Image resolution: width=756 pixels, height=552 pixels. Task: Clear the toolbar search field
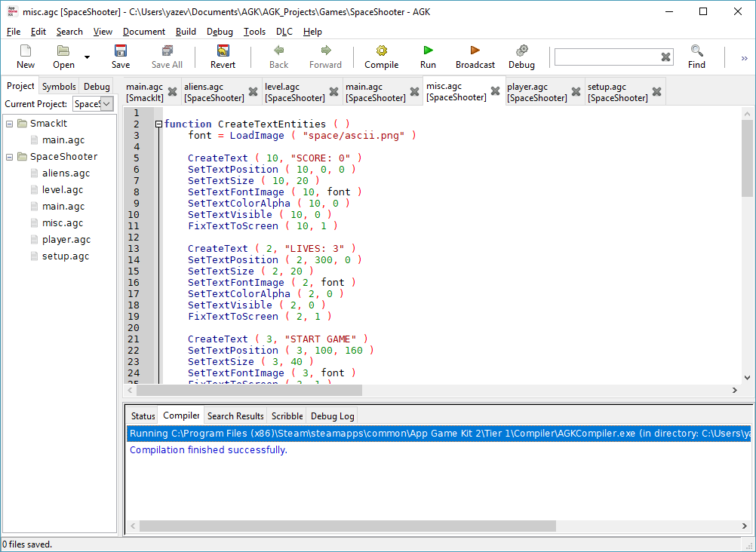(x=665, y=57)
